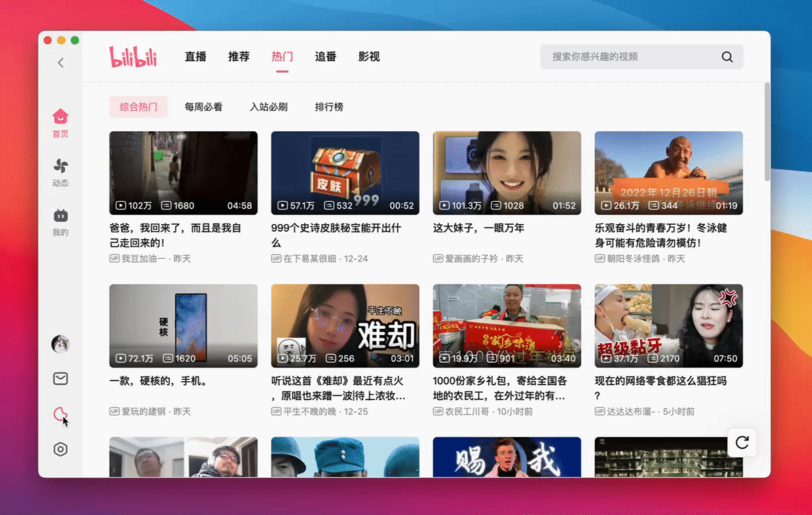The height and width of the screenshot is (515, 812).
Task: Click danmaku count icon showing 1620
Action: coord(168,359)
